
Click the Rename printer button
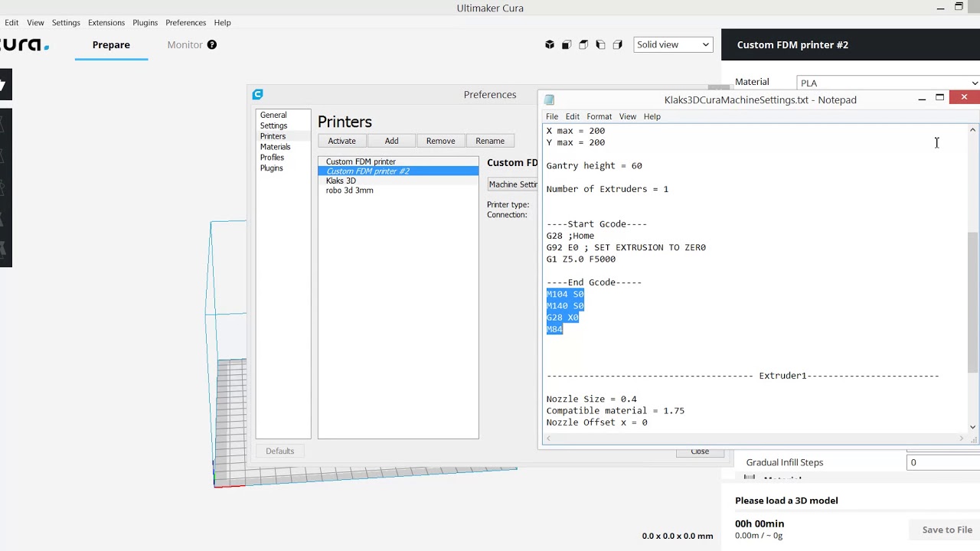click(490, 141)
